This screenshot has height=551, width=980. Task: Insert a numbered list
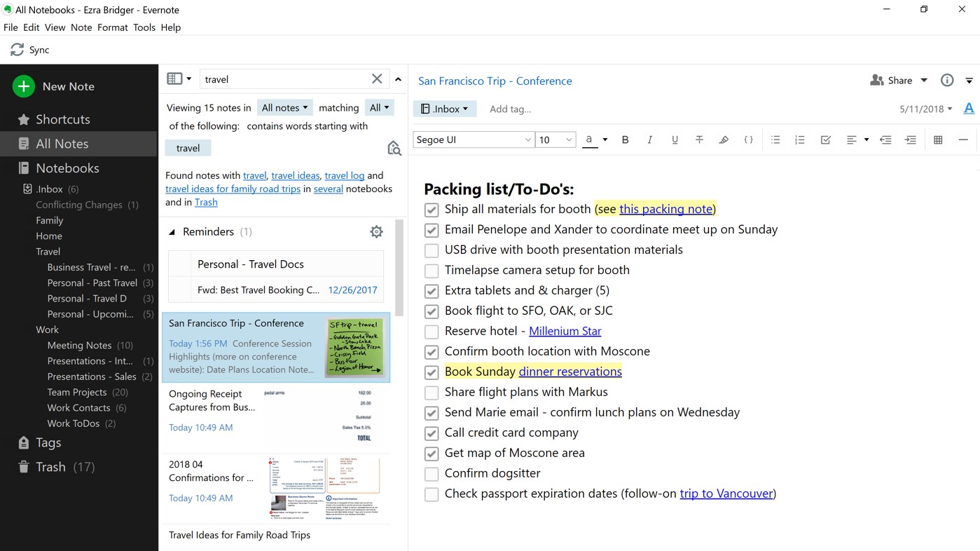pyautogui.click(x=800, y=140)
